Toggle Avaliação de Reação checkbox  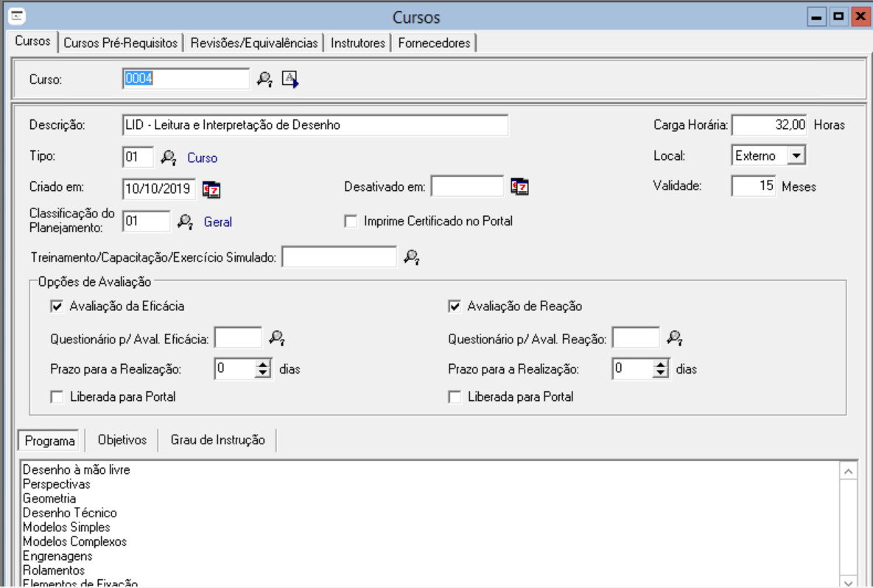(x=455, y=306)
